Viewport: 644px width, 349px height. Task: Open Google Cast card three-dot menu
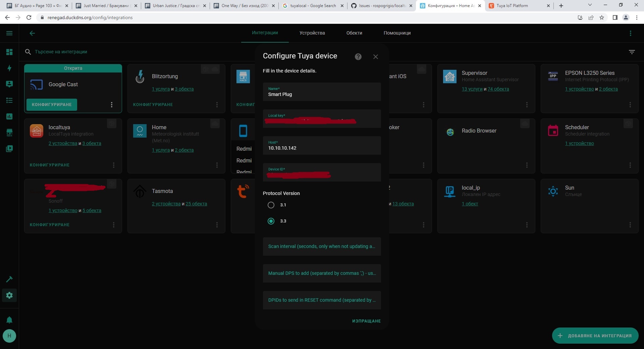(x=112, y=105)
